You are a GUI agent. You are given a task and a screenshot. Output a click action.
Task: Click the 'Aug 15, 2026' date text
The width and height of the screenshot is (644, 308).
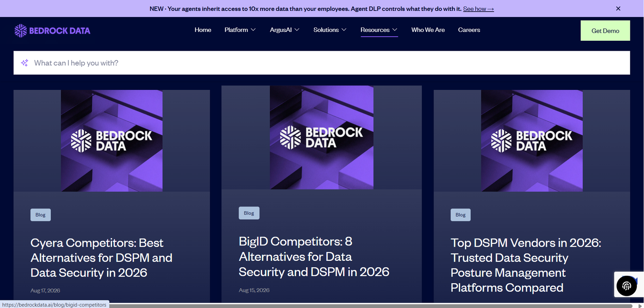point(254,290)
